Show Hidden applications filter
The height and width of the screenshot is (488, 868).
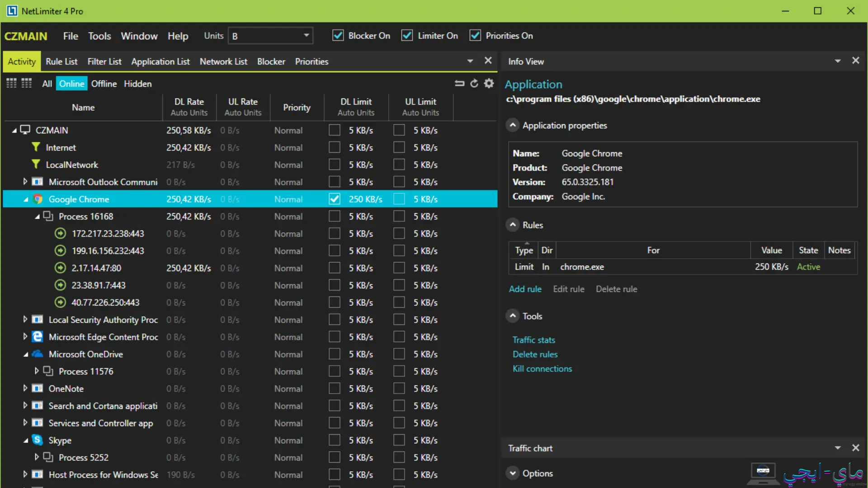point(137,84)
